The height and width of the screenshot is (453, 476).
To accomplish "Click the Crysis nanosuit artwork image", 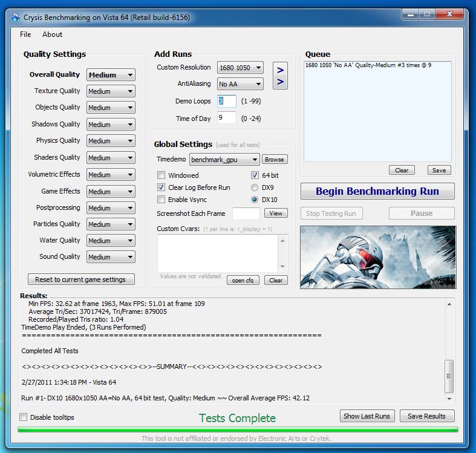I will [x=378, y=257].
